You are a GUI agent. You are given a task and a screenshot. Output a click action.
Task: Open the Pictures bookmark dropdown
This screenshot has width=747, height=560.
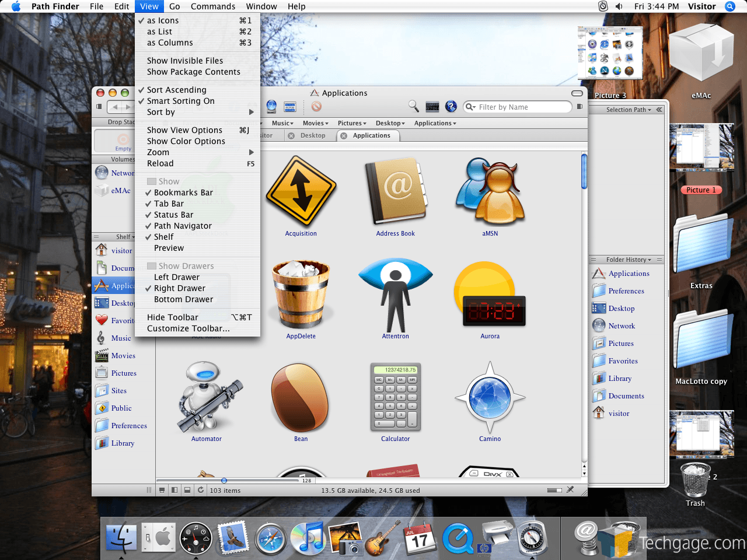pos(352,123)
